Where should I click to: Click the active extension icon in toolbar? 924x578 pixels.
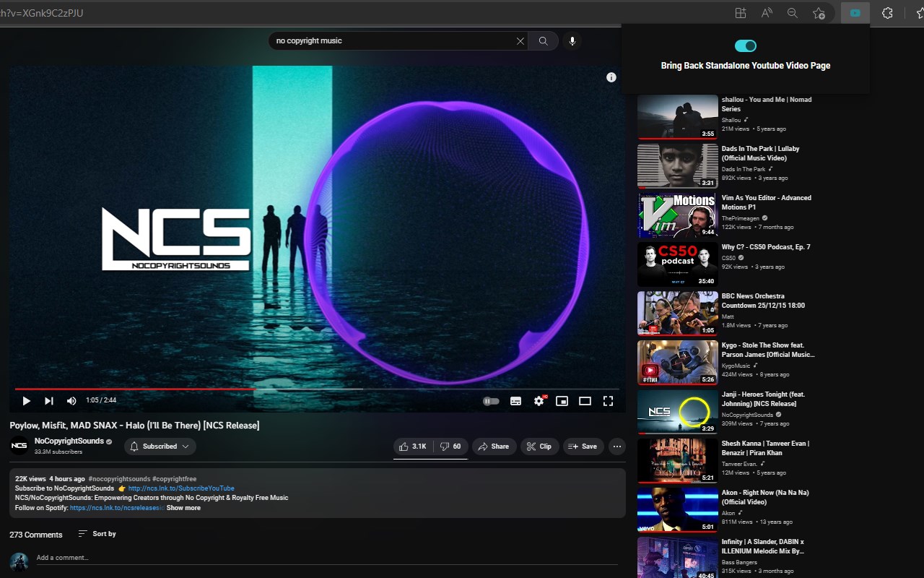(855, 13)
